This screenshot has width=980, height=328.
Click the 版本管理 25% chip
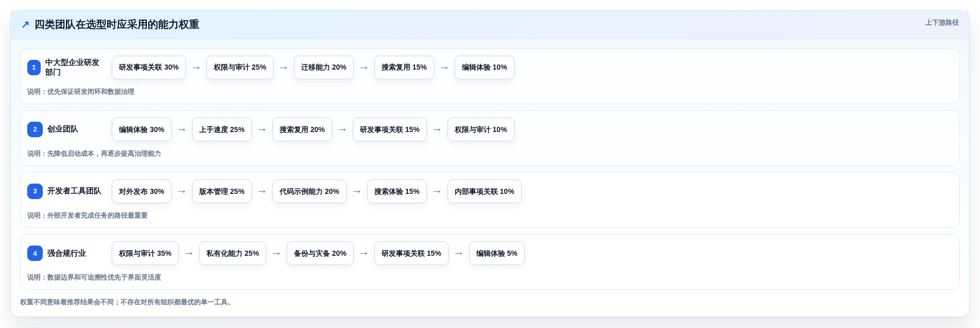222,191
